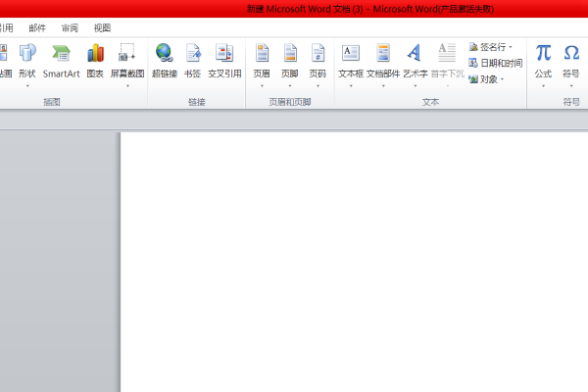Switch to the 审阅 (Review) tab
Viewport: 588px width, 392px height.
click(x=70, y=28)
